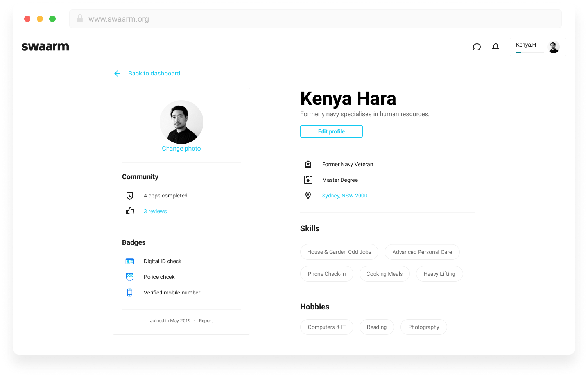This screenshot has width=588, height=377.
Task: Click the Master Degree graduation icon
Action: click(x=308, y=180)
